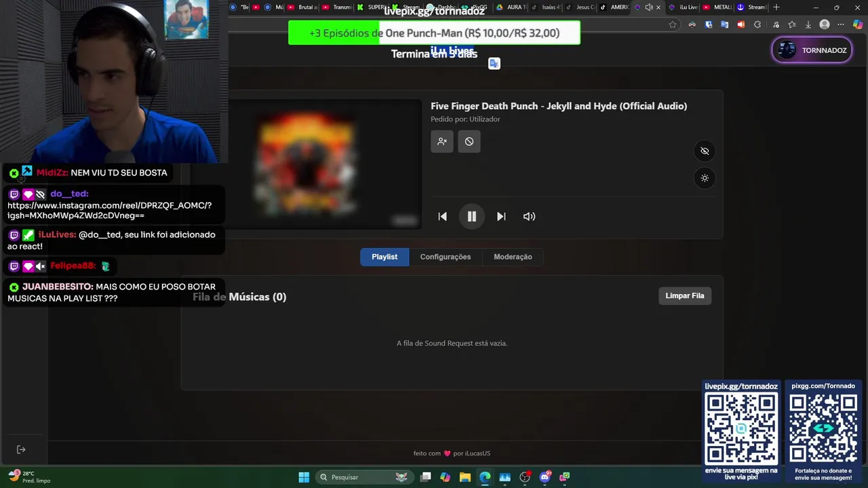Screen dimensions: 868x488
Task: Click the Pesquisar taskbar search box
Action: pyautogui.click(x=364, y=477)
